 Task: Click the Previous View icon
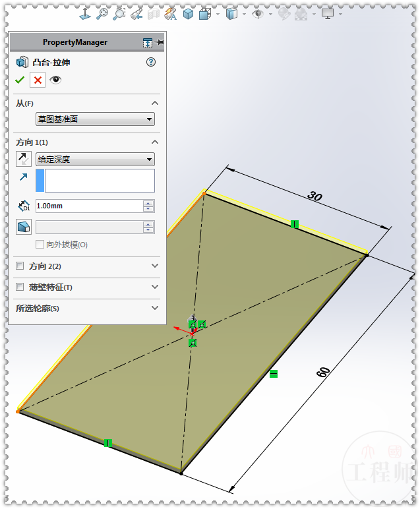[x=136, y=14]
